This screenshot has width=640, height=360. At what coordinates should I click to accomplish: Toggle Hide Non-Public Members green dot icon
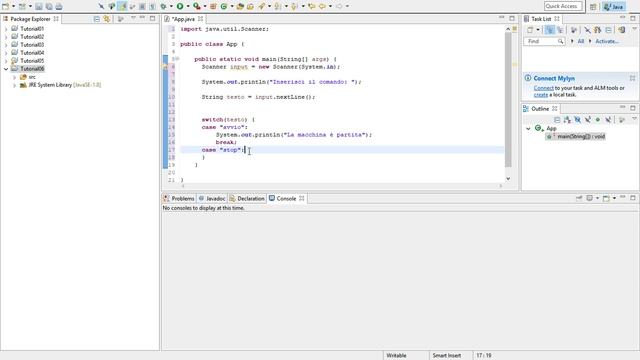[598, 120]
